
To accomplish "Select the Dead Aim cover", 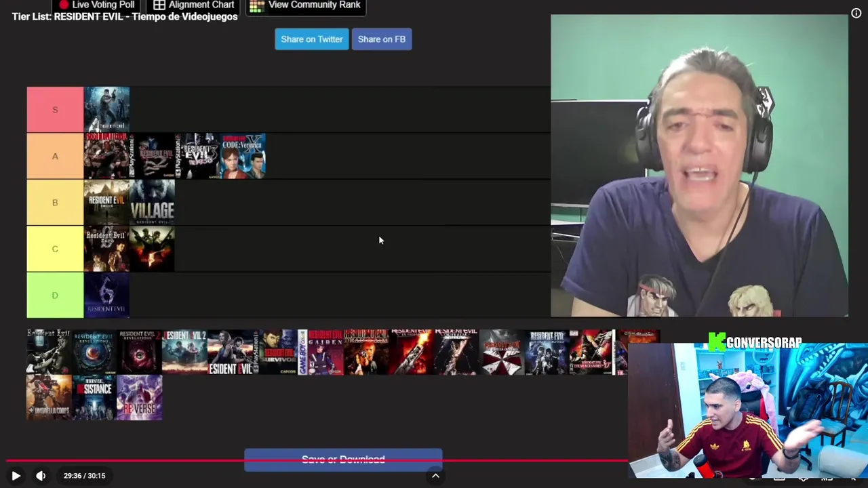I will (366, 352).
